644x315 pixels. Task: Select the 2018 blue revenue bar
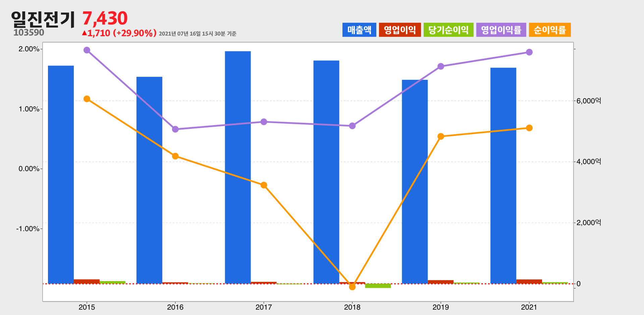326,172
